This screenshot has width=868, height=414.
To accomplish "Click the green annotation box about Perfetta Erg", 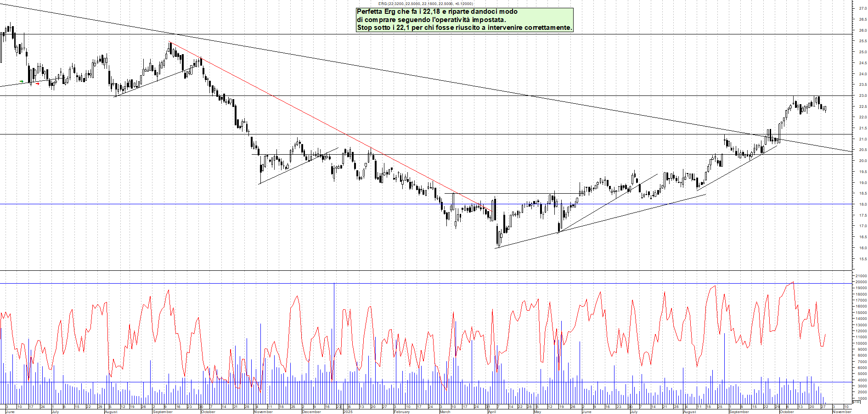I will (x=464, y=20).
